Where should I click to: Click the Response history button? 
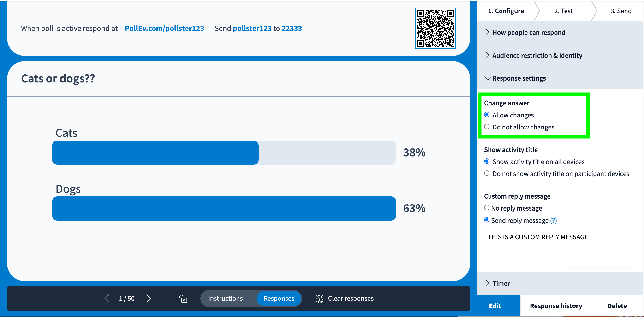pyautogui.click(x=556, y=305)
